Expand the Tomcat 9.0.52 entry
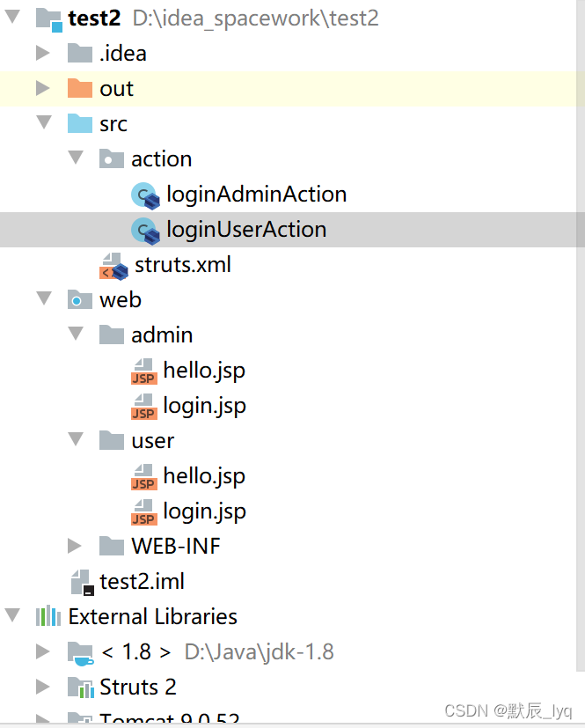585x728 pixels. (x=43, y=718)
